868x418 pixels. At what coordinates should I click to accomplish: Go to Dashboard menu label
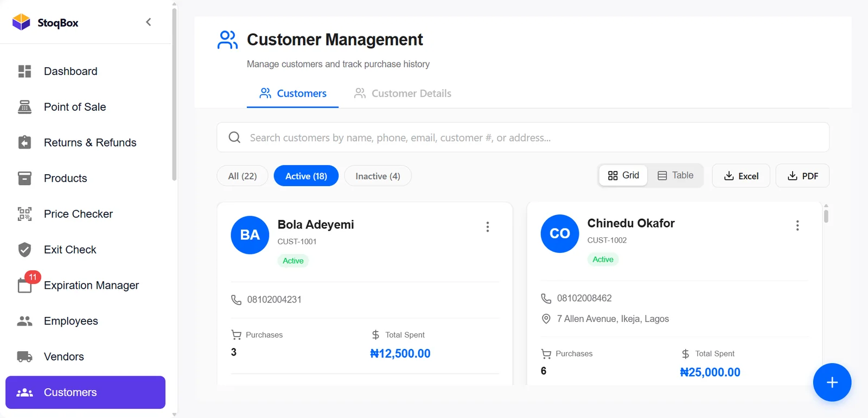pos(71,71)
